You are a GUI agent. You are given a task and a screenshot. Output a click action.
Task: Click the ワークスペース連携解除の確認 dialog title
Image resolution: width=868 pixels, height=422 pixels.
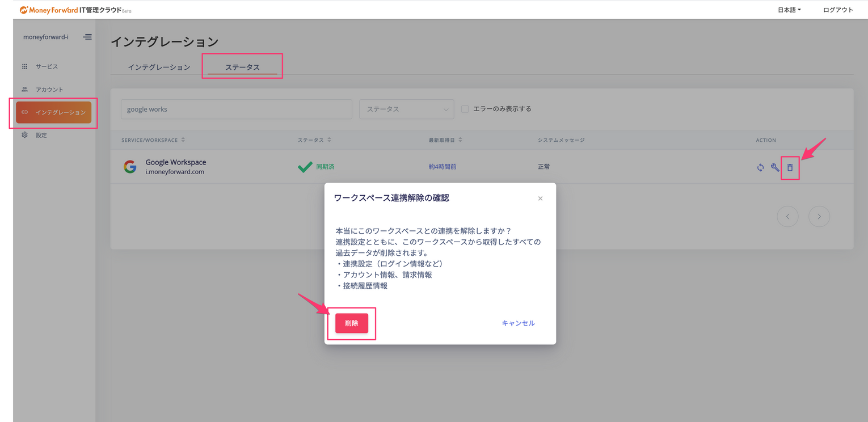point(391,198)
